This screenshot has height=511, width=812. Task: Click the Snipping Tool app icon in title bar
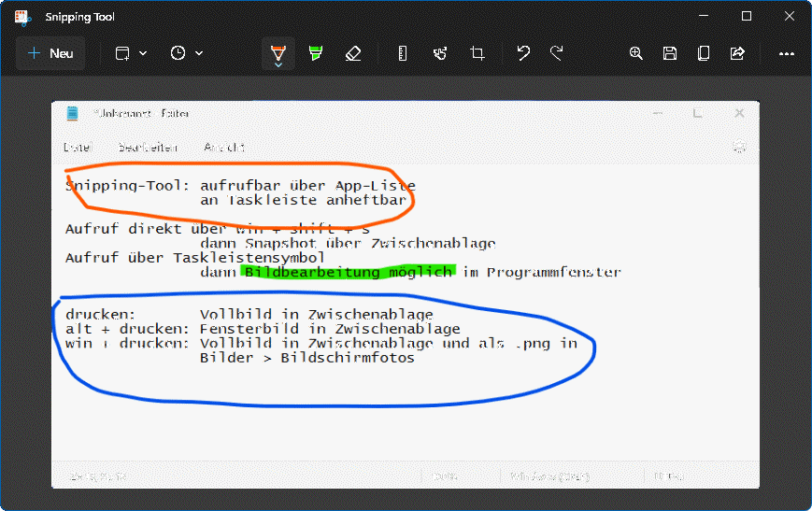(x=22, y=16)
